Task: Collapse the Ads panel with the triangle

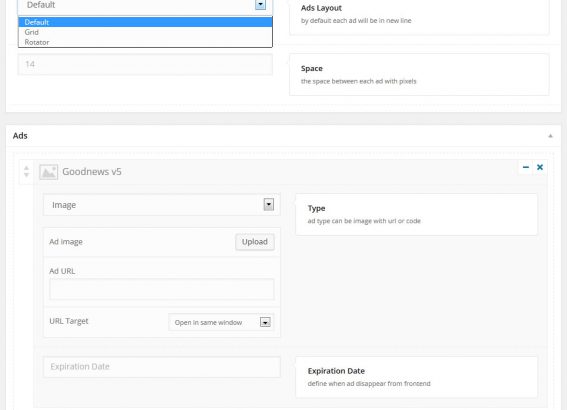Action: coord(550,136)
